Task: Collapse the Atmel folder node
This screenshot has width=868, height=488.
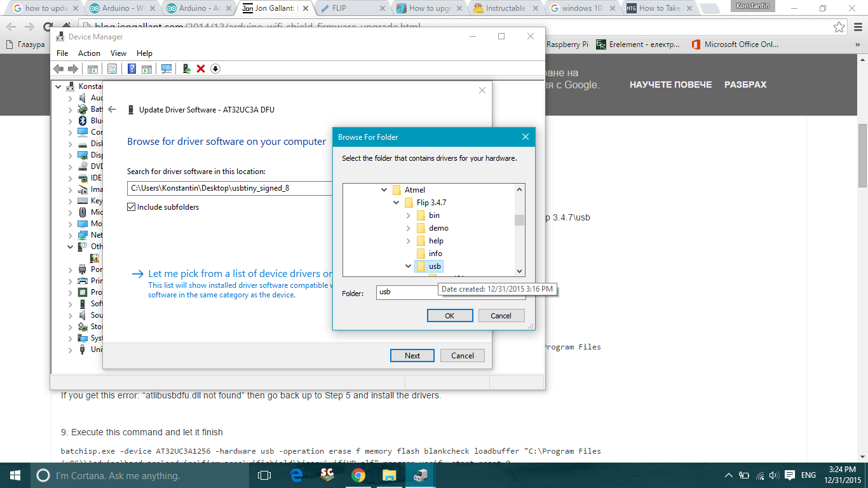Action: tap(384, 189)
